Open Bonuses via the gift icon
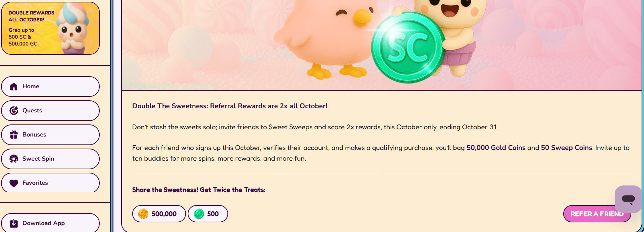Viewport: 644px width, 232px height. [13, 134]
